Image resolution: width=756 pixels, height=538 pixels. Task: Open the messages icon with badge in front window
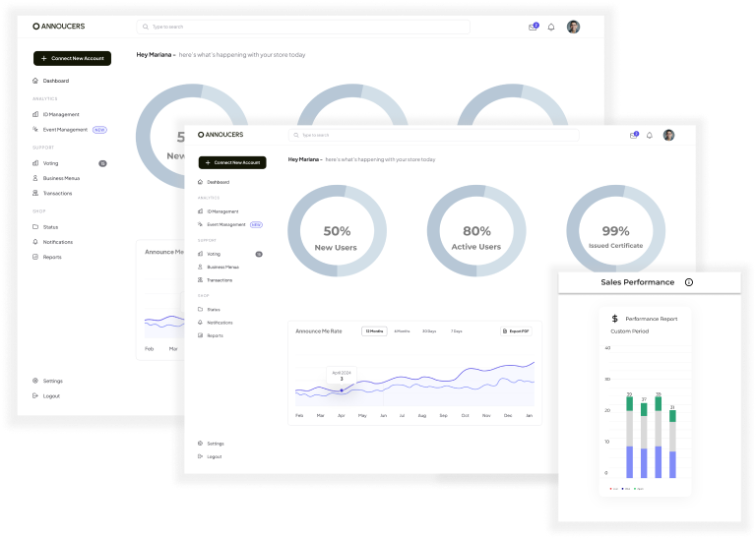tap(633, 135)
